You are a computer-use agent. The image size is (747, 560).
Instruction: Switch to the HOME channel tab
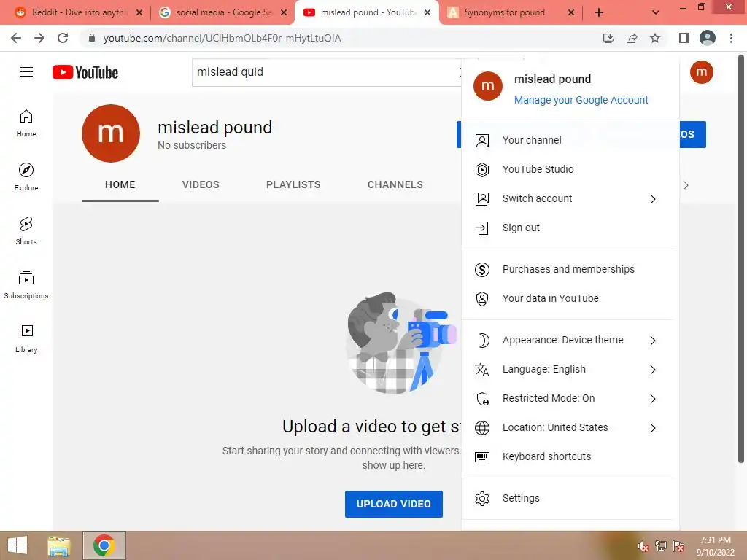(x=120, y=184)
